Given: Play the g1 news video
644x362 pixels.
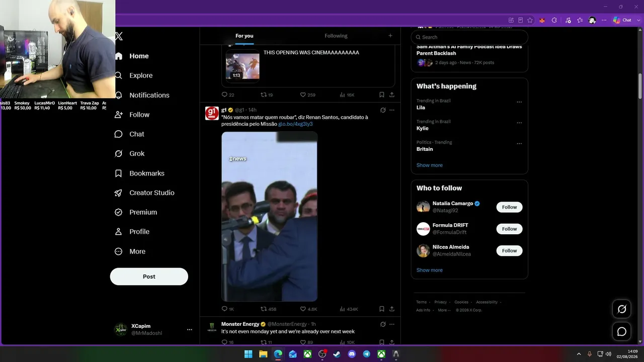Looking at the screenshot, I should tap(270, 217).
